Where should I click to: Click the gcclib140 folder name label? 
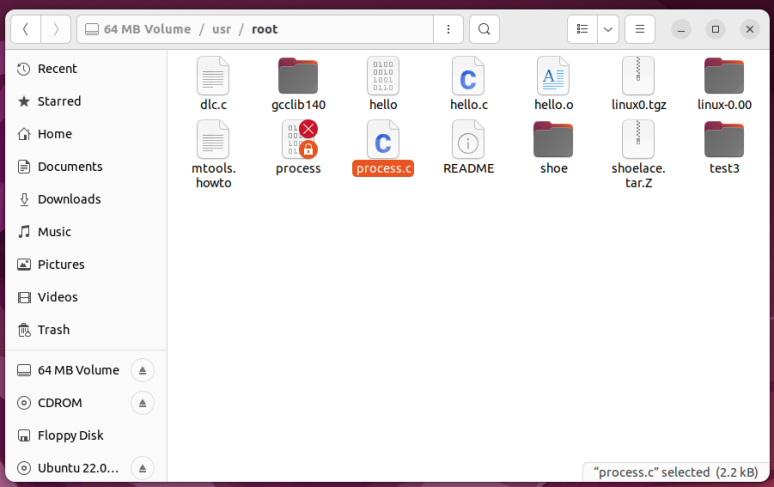pos(298,105)
